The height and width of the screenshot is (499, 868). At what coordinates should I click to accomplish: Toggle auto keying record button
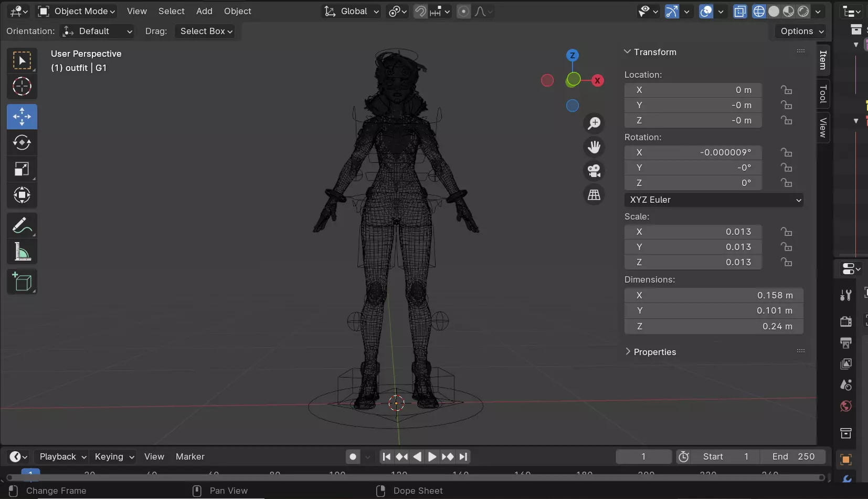[353, 456]
